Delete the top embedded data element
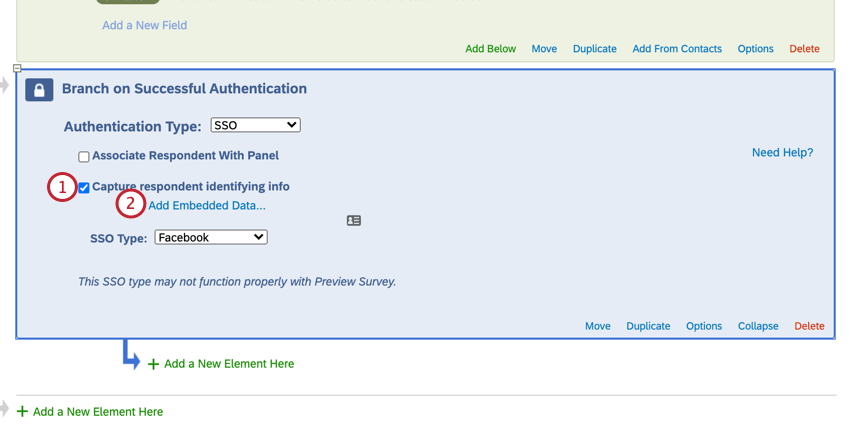Image resolution: width=850 pixels, height=425 pixels. [x=804, y=49]
